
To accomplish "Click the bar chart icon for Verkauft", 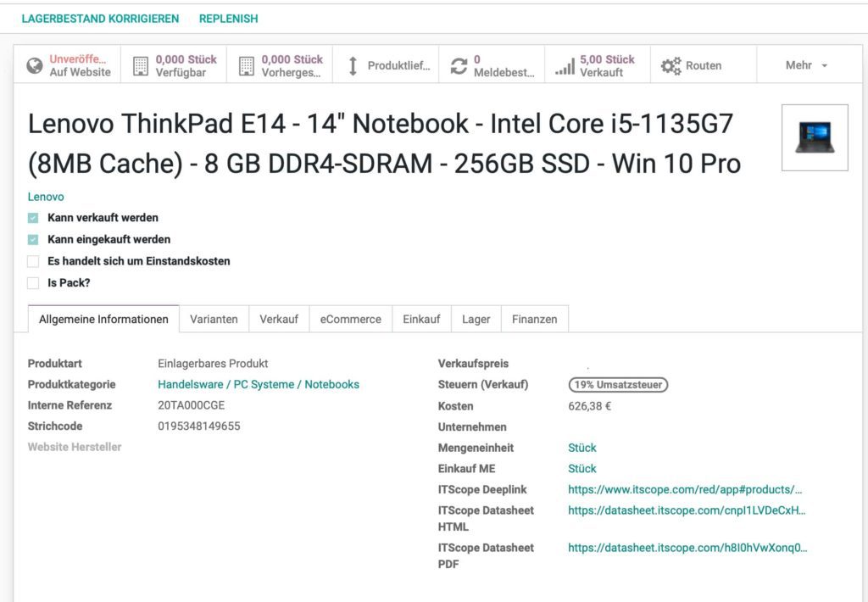I will (x=565, y=66).
